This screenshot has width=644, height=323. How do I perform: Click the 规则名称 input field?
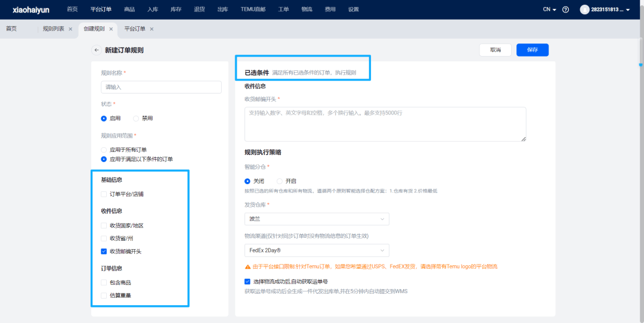pyautogui.click(x=161, y=87)
